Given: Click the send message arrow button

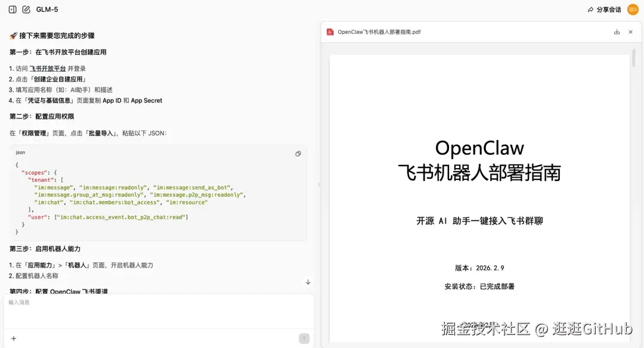Looking at the screenshot, I should 304,338.
